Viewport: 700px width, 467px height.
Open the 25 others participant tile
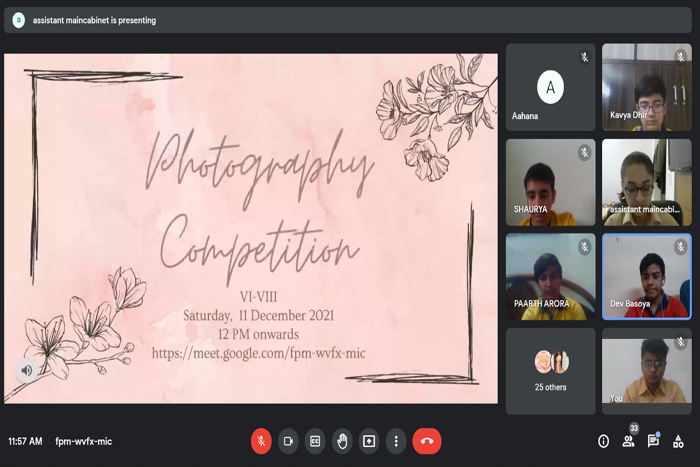coord(550,371)
